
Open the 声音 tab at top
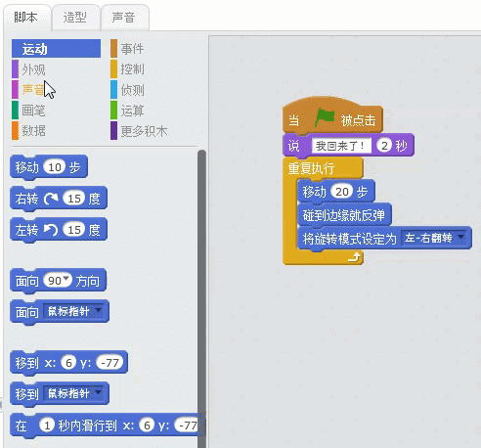[124, 18]
